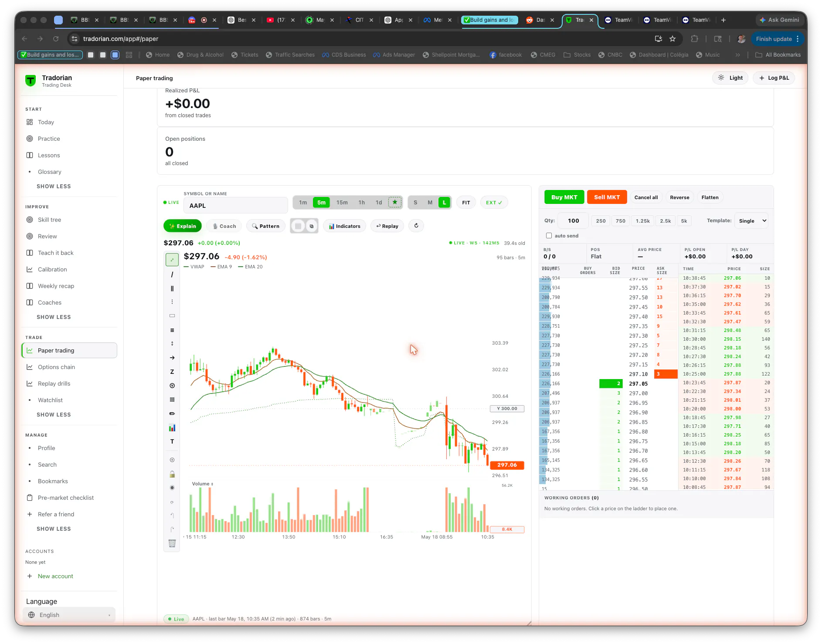Open Weekly recap in sidebar
This screenshot has height=644, width=822.
point(69,286)
